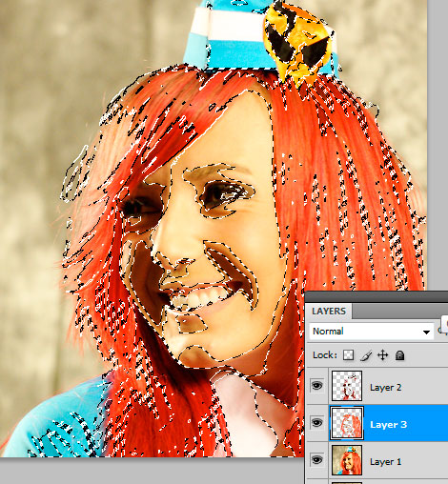Click the gray pasteboard below the image
Image resolution: width=448 pixels, height=484 pixels.
tap(152, 471)
